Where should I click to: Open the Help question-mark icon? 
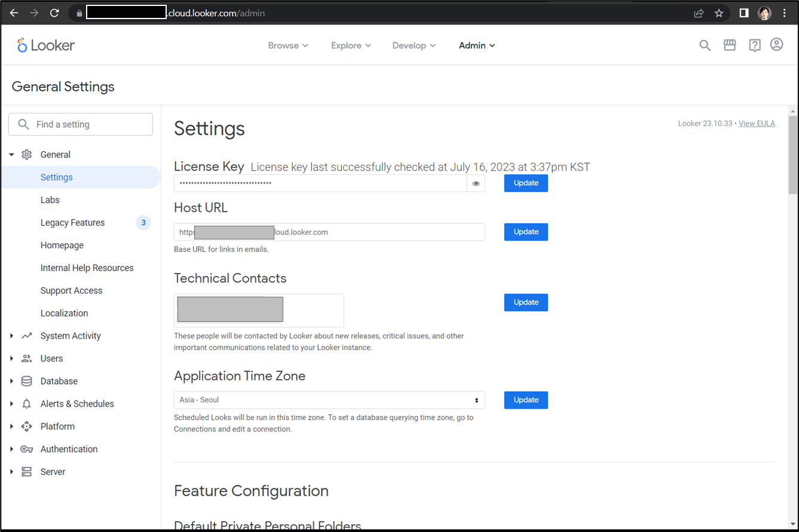pos(754,45)
